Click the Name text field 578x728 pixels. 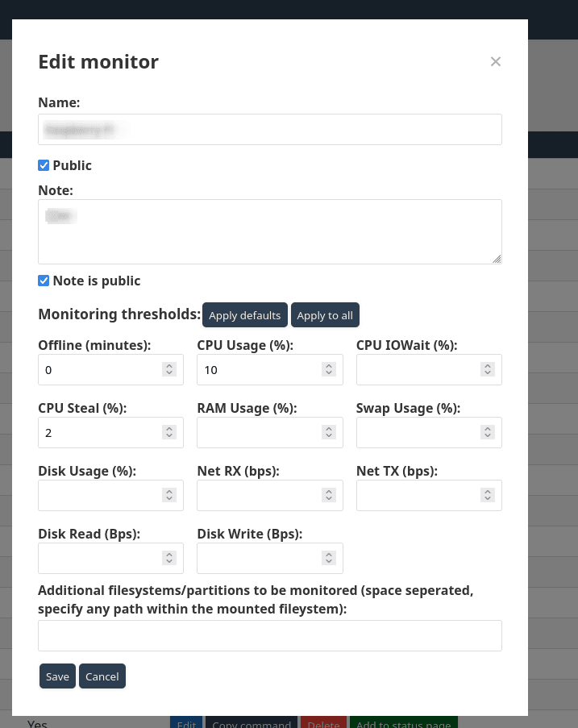(x=269, y=129)
